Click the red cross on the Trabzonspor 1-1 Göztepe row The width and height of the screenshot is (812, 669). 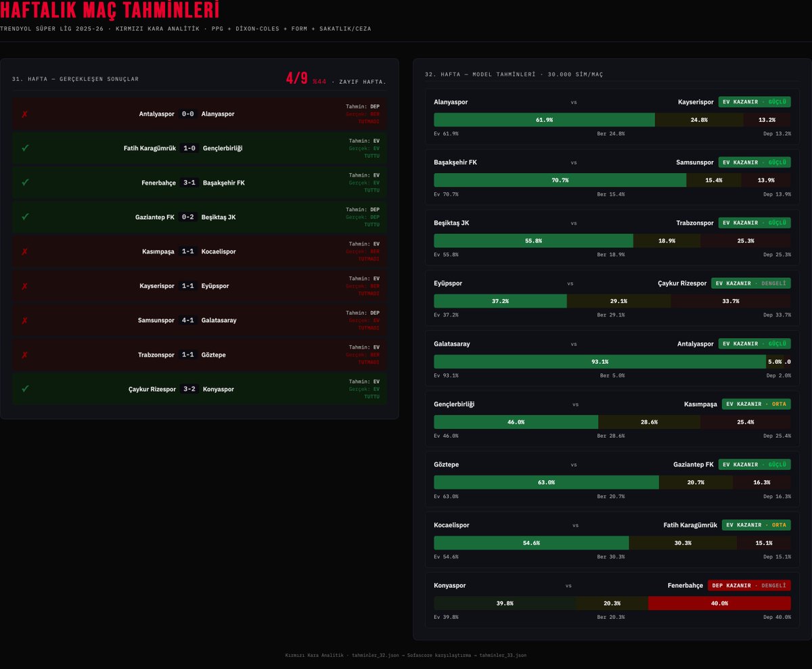click(x=25, y=355)
